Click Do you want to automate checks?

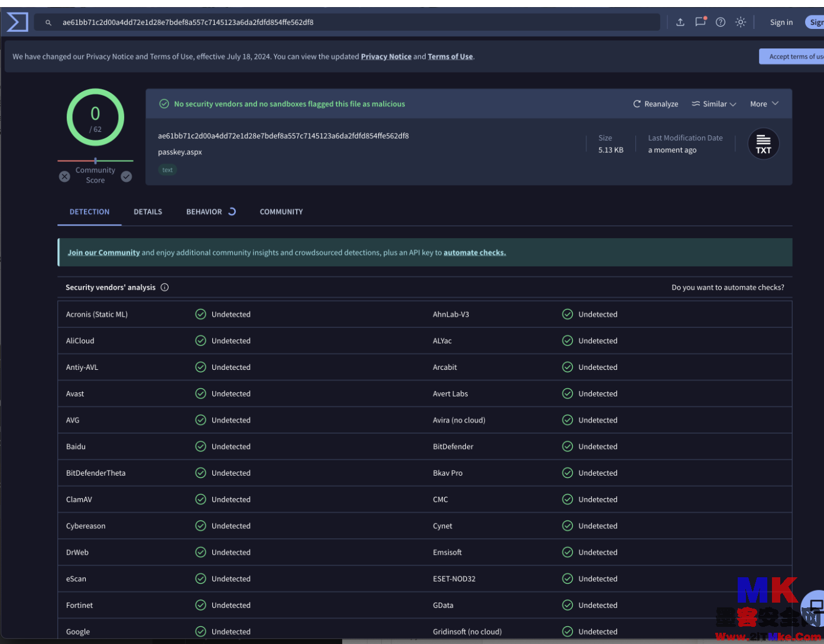[728, 287]
